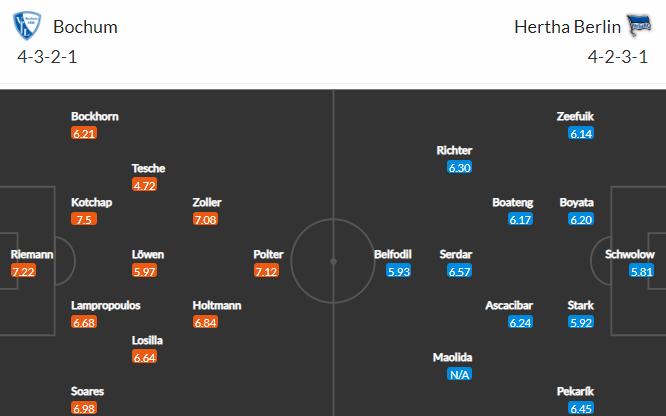Click player name Schwolow
This screenshot has width=666, height=416.
point(629,255)
